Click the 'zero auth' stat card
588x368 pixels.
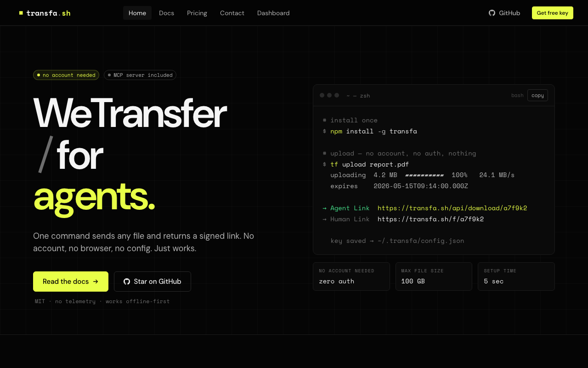coord(351,276)
